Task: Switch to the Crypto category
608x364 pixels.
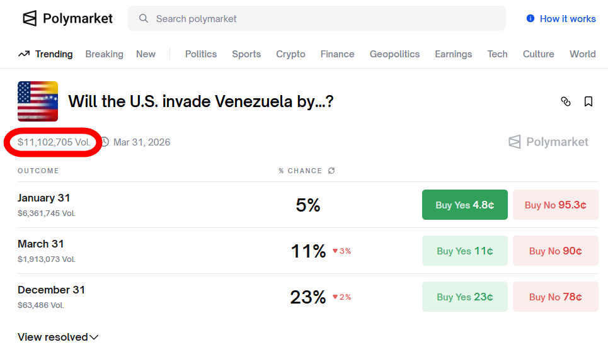Action: click(x=290, y=54)
